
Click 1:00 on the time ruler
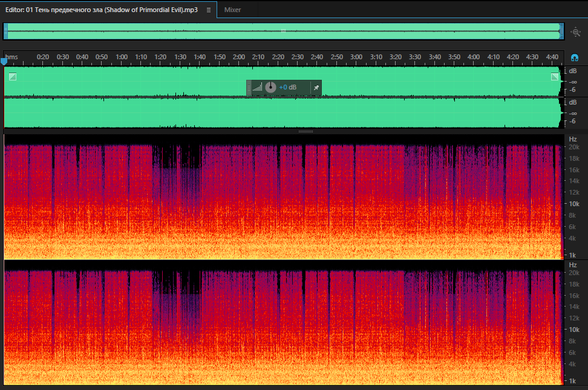[x=122, y=57]
